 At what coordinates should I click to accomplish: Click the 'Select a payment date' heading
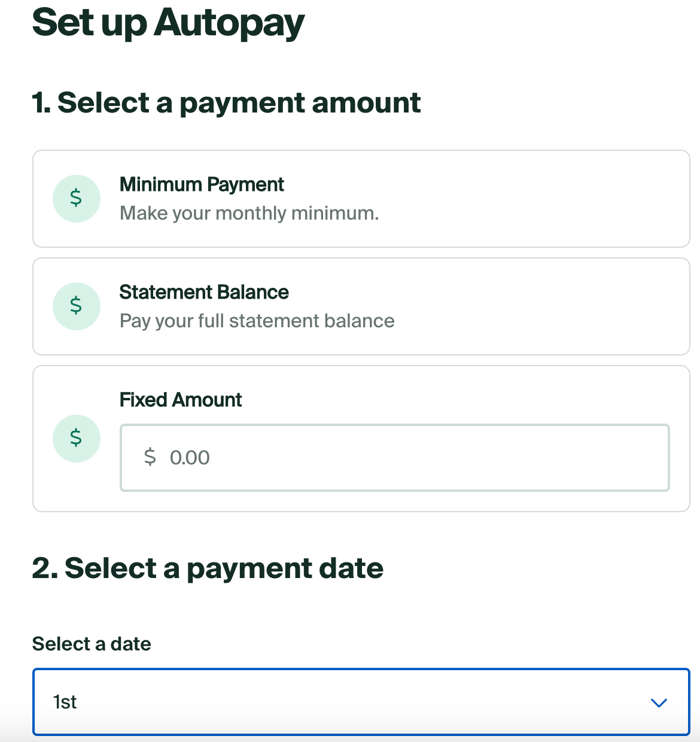[x=208, y=568]
